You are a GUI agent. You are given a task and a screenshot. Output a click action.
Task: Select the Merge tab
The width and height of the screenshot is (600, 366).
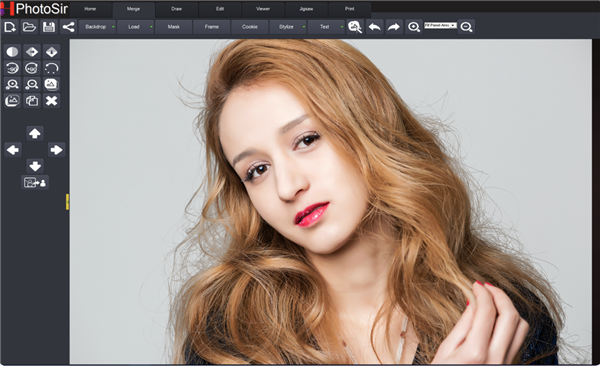pyautogui.click(x=134, y=9)
